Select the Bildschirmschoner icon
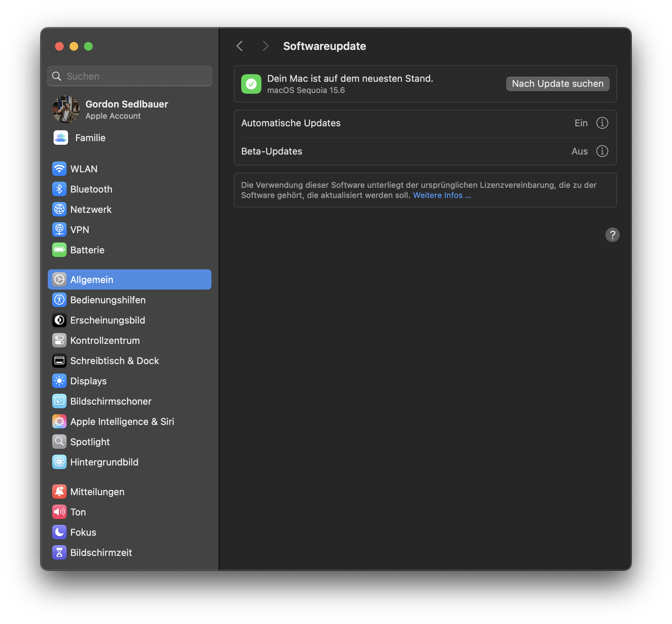This screenshot has height=624, width=672. click(59, 401)
